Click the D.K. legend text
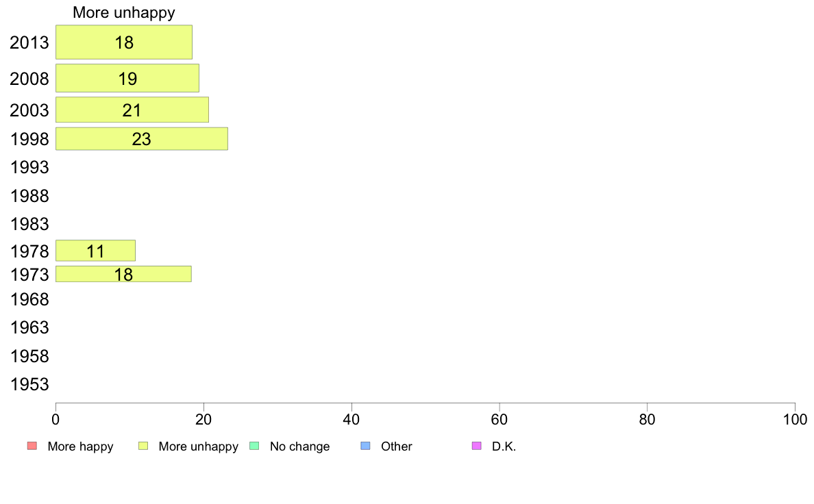 pos(504,446)
